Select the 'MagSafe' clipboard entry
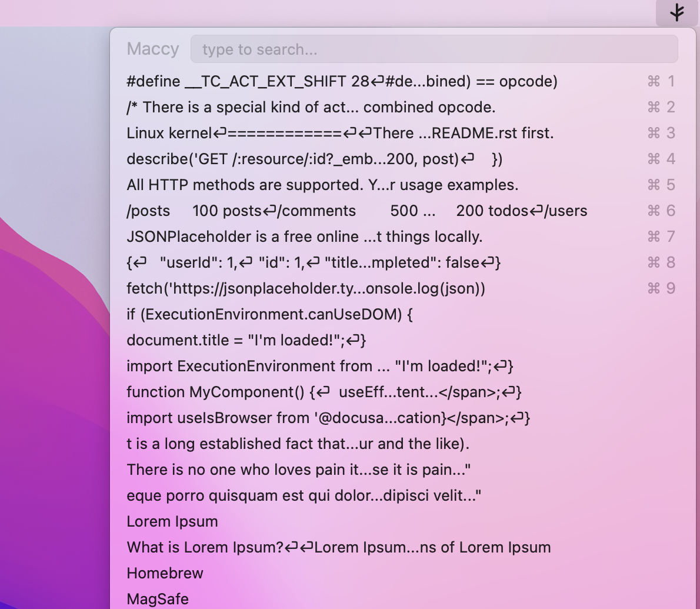This screenshot has height=609, width=700. click(403, 598)
